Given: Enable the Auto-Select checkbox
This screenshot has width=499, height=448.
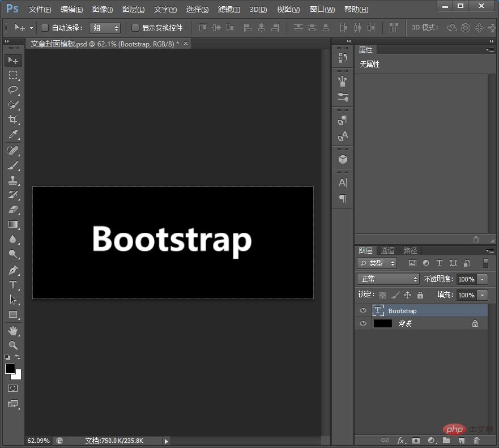Looking at the screenshot, I should click(x=45, y=28).
